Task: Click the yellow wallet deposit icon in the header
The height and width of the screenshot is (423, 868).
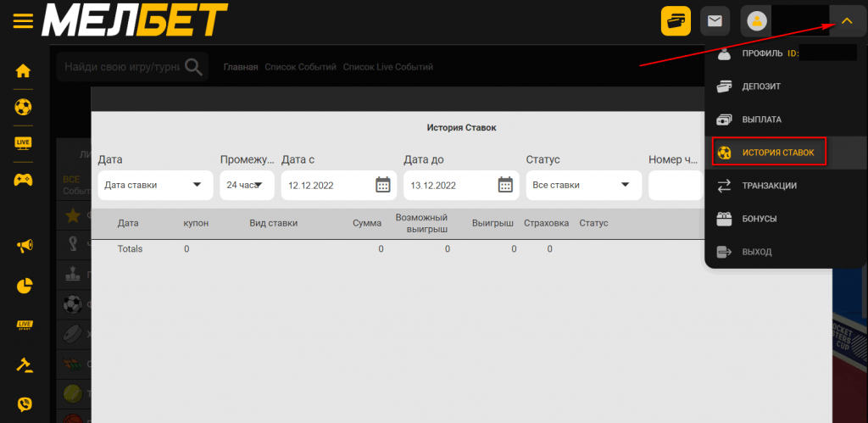Action: (x=676, y=21)
